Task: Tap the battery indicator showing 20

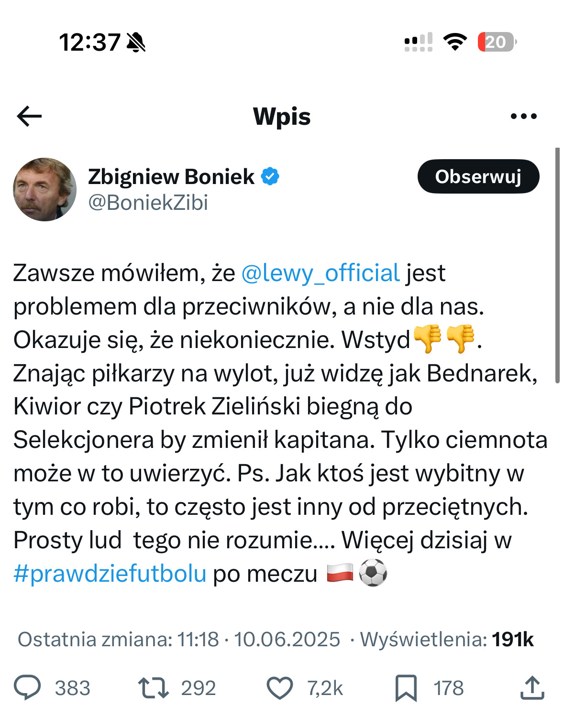Action: (497, 42)
